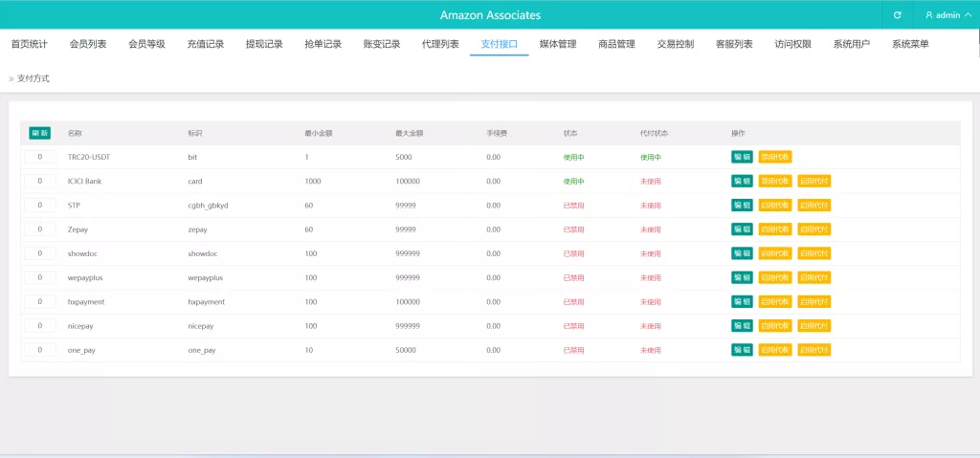The height and width of the screenshot is (458, 980).
Task: Disable collection for ICICI Bank
Action: pyautogui.click(x=775, y=181)
